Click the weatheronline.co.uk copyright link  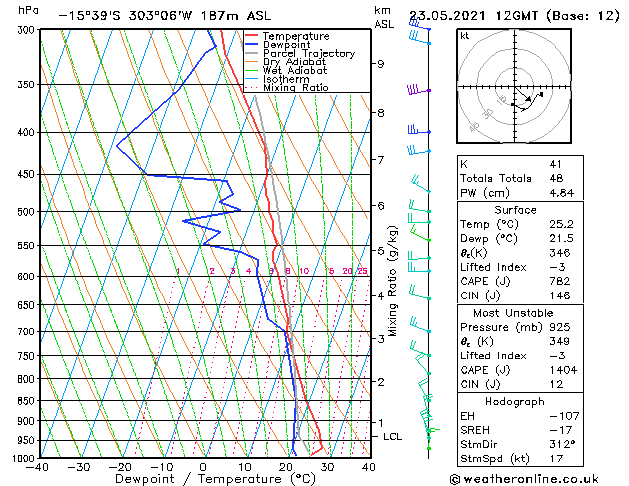click(524, 479)
